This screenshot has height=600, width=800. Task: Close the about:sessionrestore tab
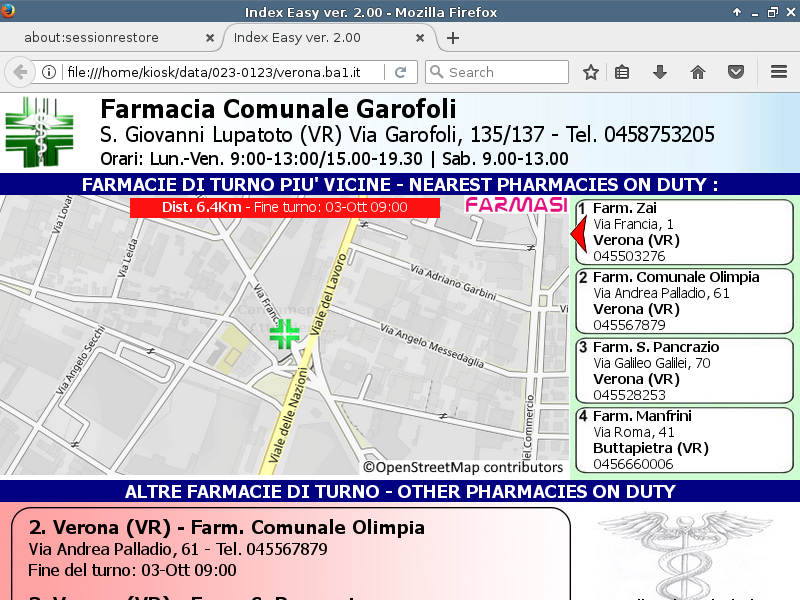point(209,38)
